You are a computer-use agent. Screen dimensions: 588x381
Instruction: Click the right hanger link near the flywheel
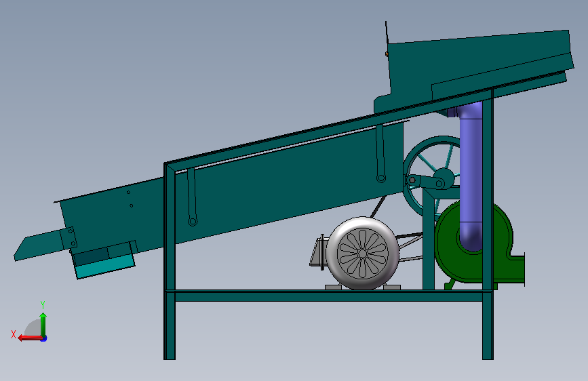pyautogui.click(x=380, y=153)
